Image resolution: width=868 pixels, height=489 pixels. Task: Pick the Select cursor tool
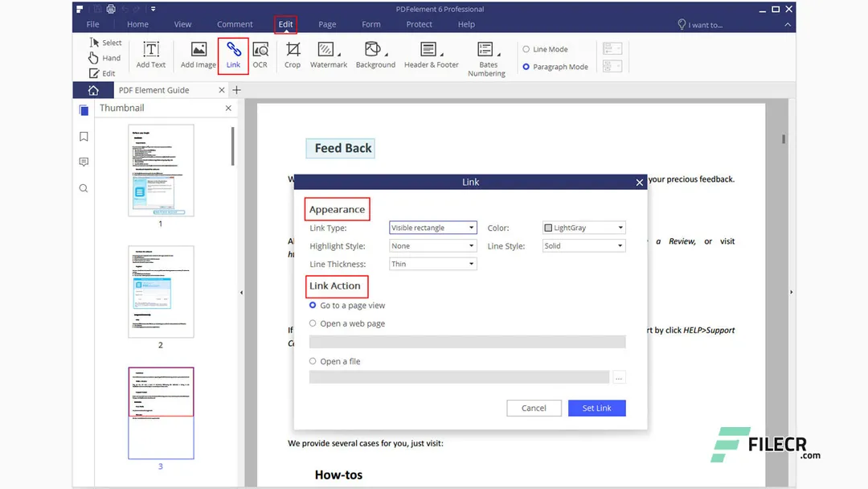[105, 43]
